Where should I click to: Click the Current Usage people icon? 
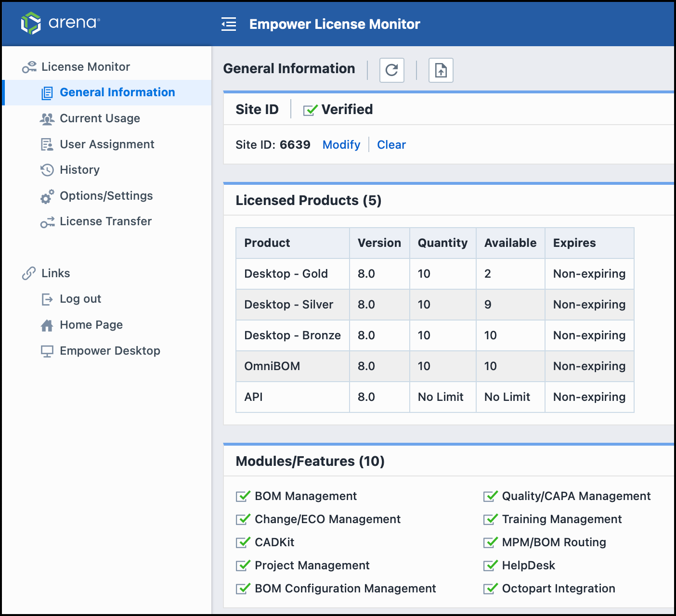point(47,119)
